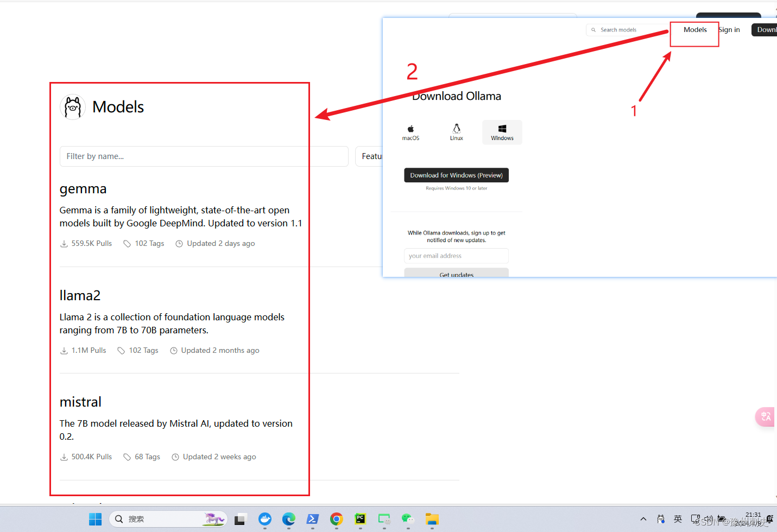Open Docker Desktop from the taskbar
Viewport: 777px width, 532px height.
(x=265, y=520)
